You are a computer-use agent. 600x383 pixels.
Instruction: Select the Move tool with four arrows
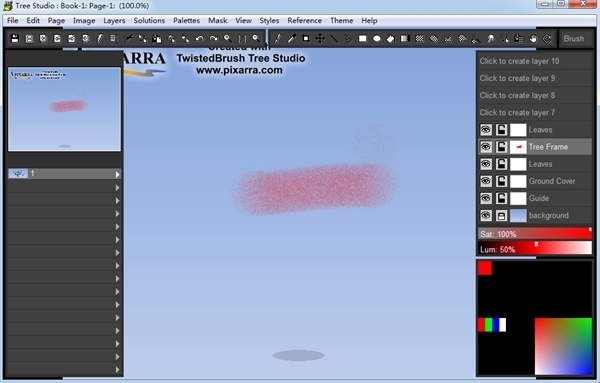pyautogui.click(x=320, y=38)
